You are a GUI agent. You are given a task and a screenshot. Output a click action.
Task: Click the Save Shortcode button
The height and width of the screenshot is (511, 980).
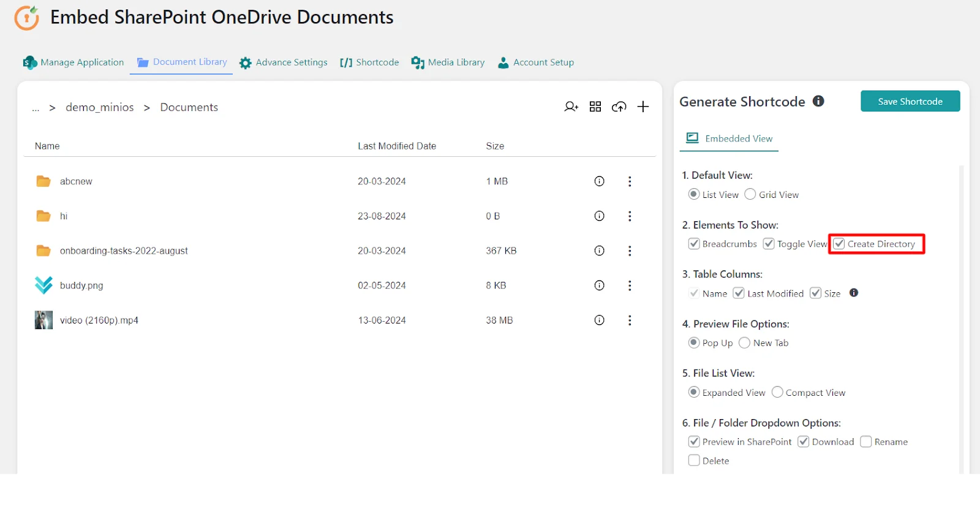click(x=910, y=101)
